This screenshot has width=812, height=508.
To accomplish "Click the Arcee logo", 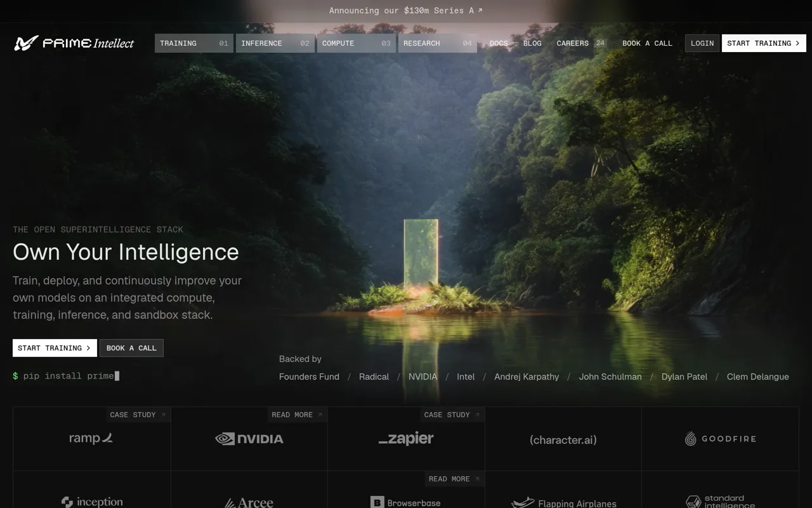I will click(x=249, y=502).
